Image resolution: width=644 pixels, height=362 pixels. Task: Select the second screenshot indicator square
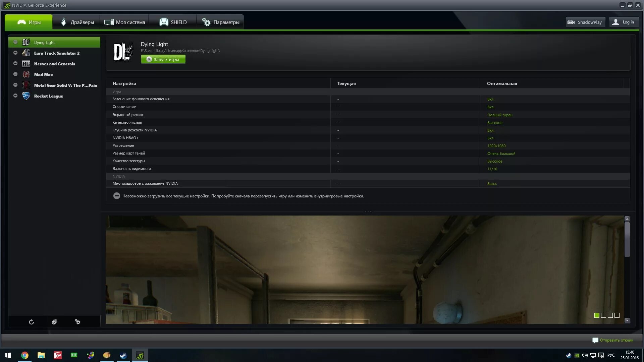point(603,315)
